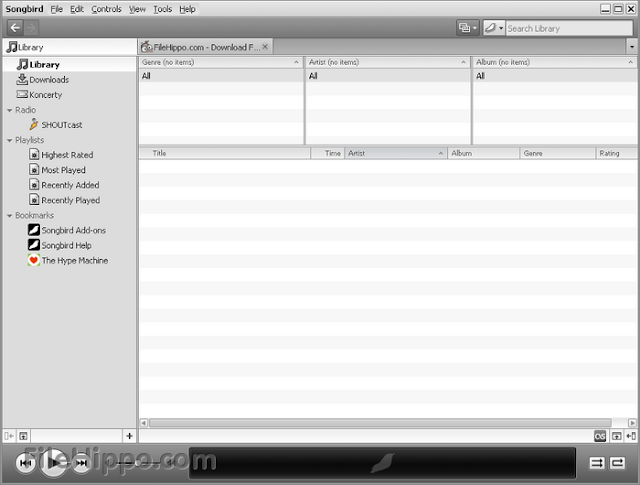Image resolution: width=640 pixels, height=485 pixels.
Task: Switch to the Library tab
Action: [70, 47]
